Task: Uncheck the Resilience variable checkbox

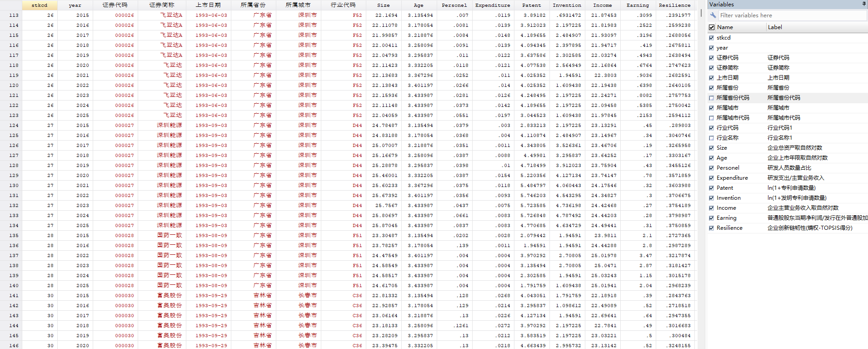Action: pyautogui.click(x=712, y=228)
